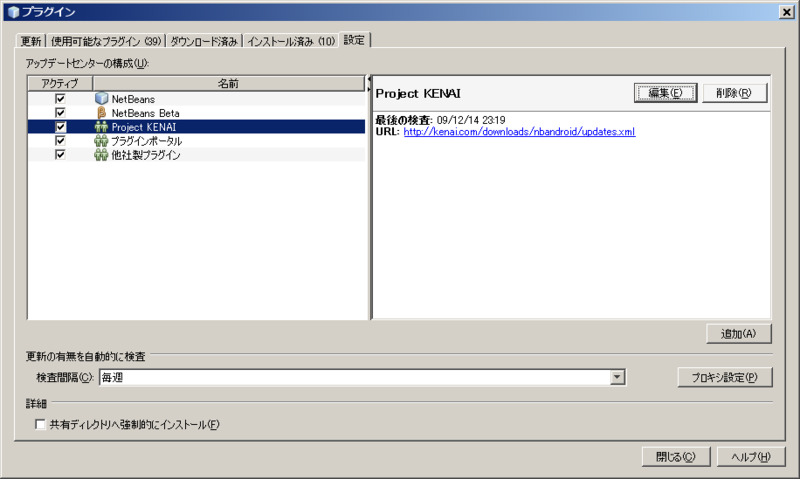This screenshot has height=479, width=800.
Task: Click the 最後の検査 date text
Action: [x=441, y=120]
